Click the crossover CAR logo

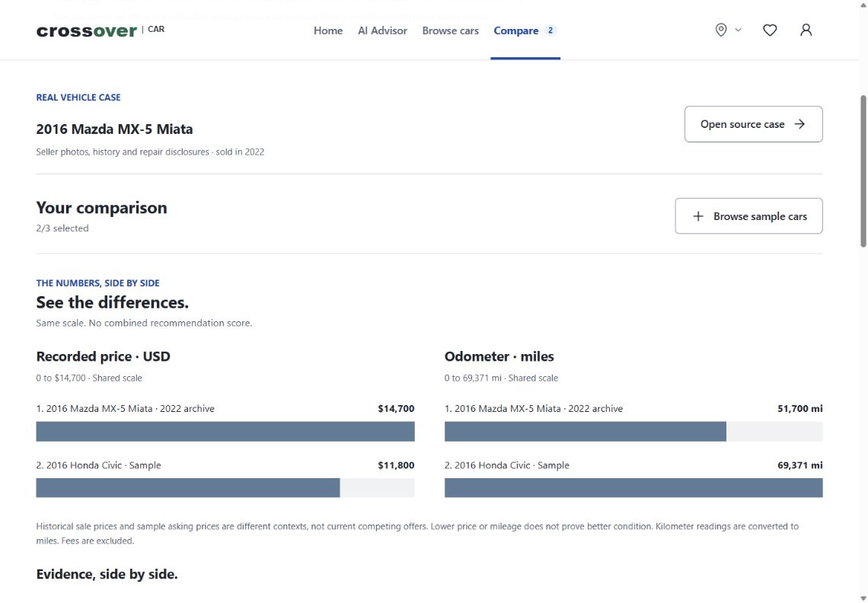click(101, 30)
